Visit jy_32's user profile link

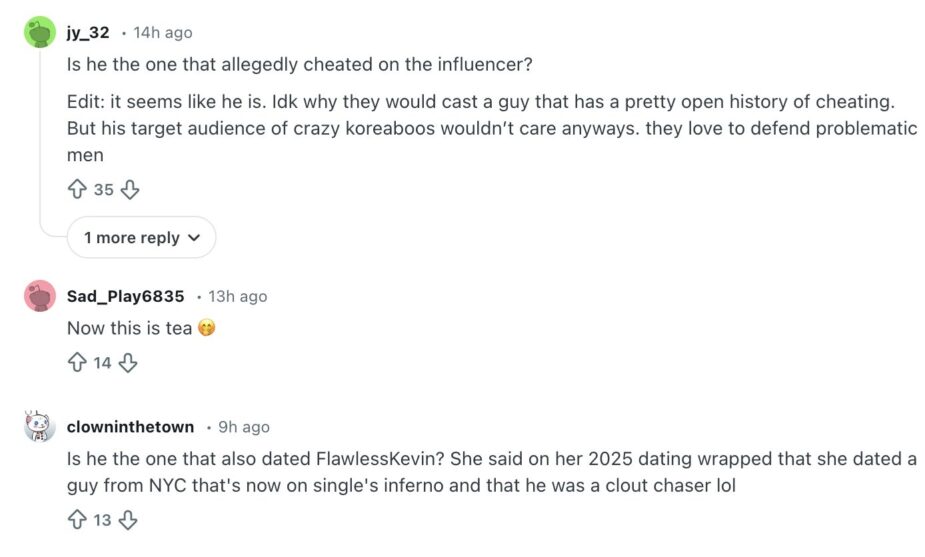(88, 33)
